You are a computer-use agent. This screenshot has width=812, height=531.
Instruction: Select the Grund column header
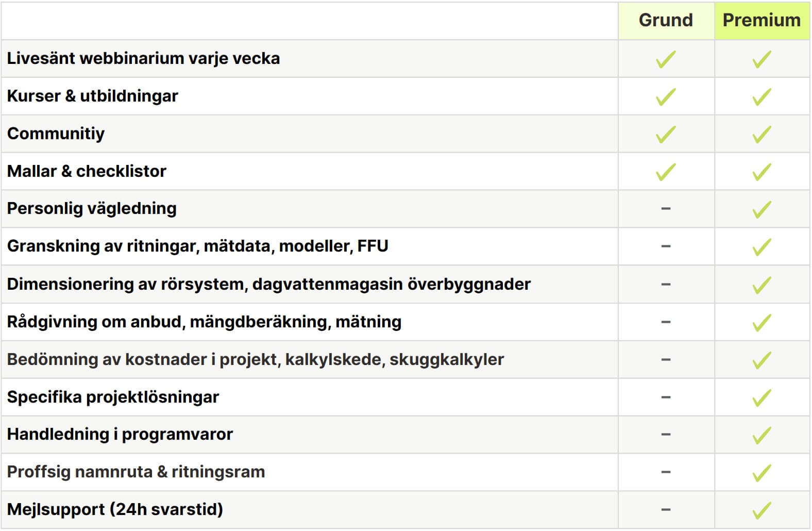click(x=666, y=20)
